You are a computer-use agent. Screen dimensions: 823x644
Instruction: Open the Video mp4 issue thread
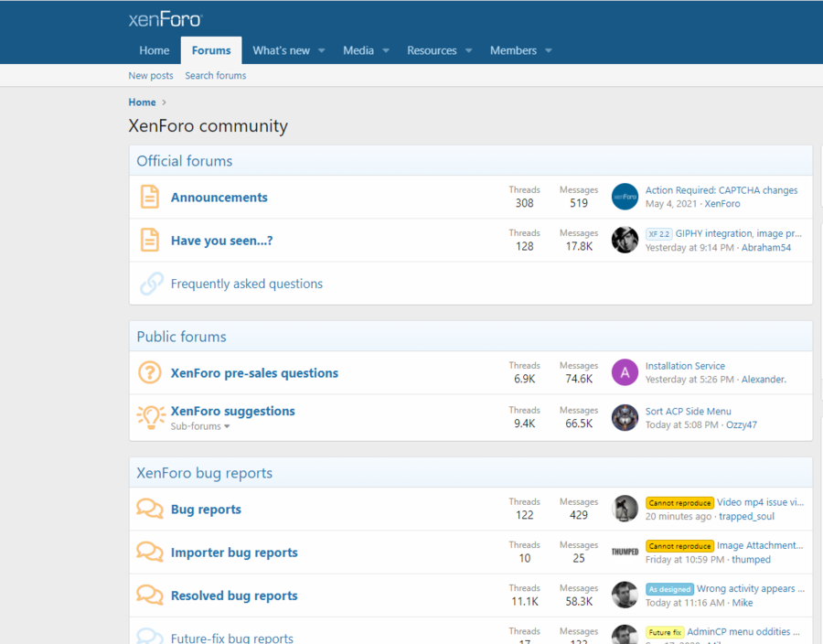[x=760, y=502]
